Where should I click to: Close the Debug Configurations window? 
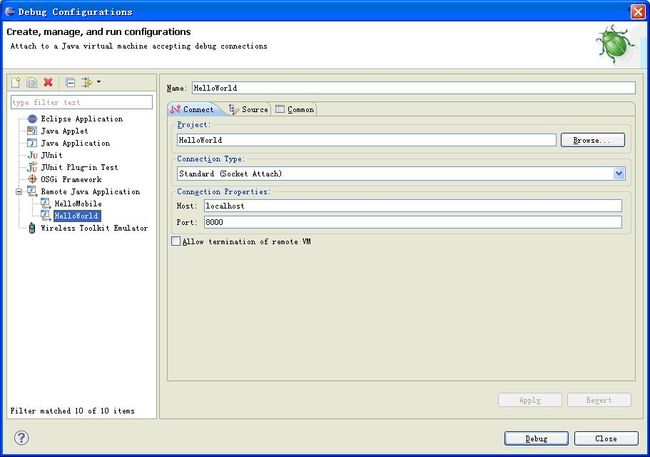tap(637, 12)
